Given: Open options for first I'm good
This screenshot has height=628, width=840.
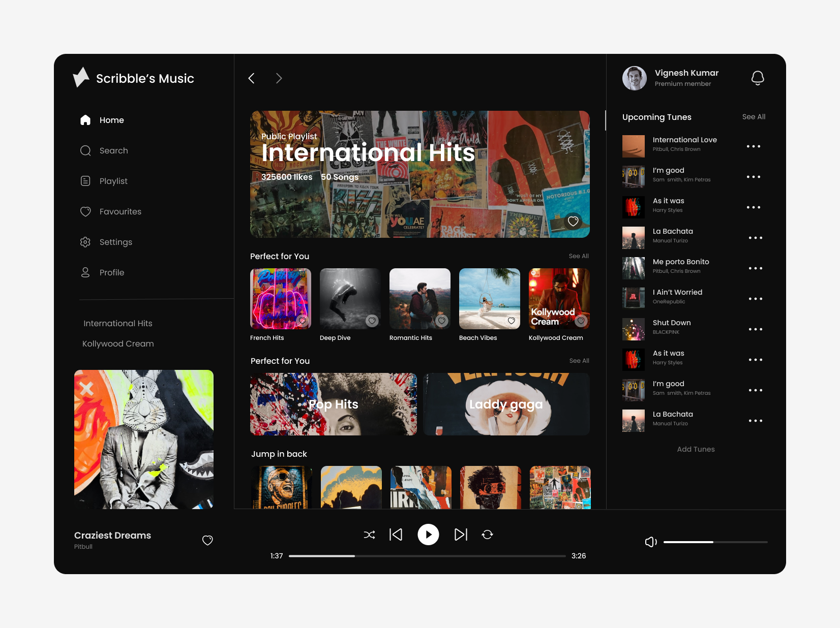Looking at the screenshot, I should 754,177.
